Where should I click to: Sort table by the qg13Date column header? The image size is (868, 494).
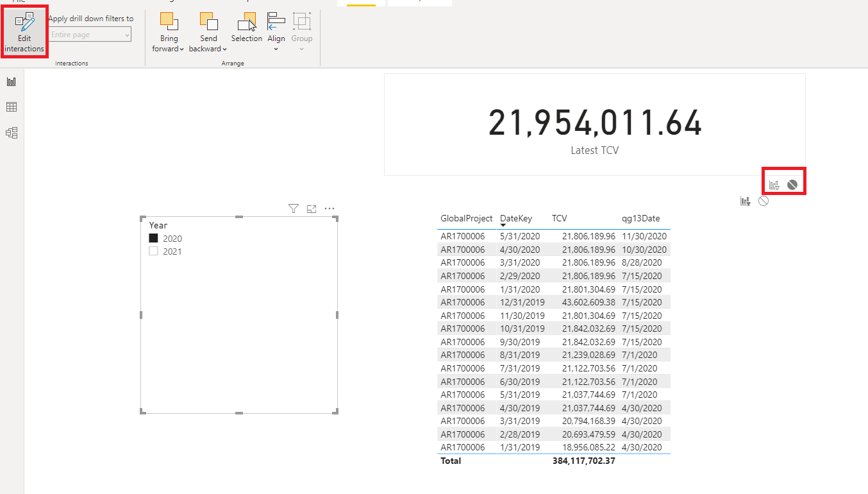pos(641,218)
